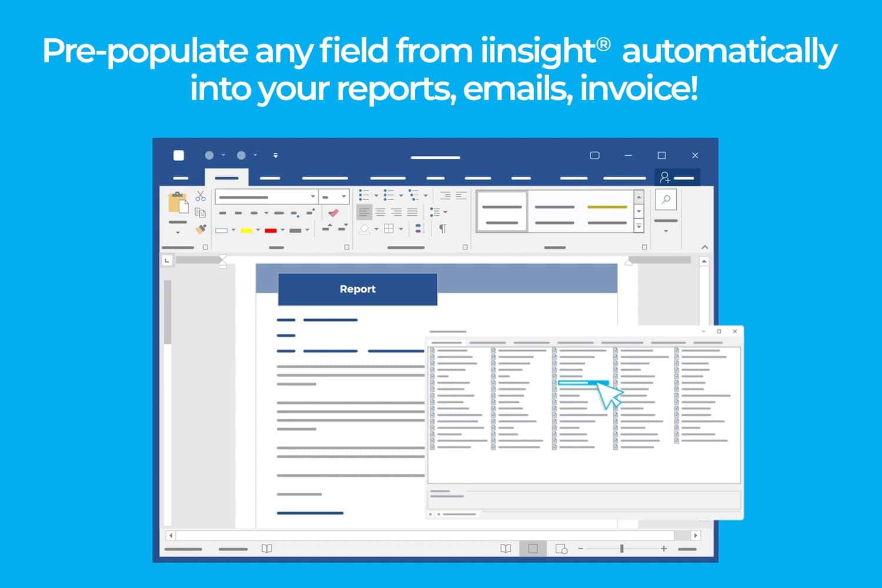This screenshot has height=588, width=882.
Task: Center the paragraph text
Action: coord(380,212)
